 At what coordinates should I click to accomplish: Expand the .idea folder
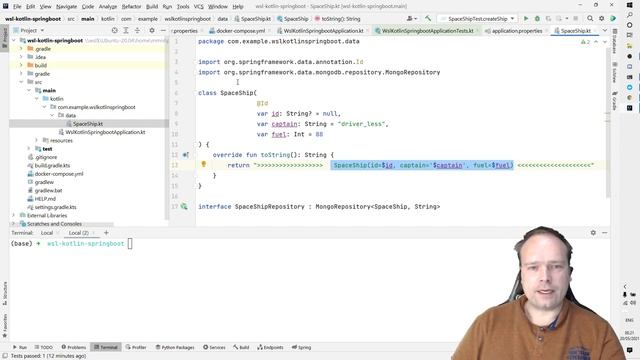pos(21,57)
